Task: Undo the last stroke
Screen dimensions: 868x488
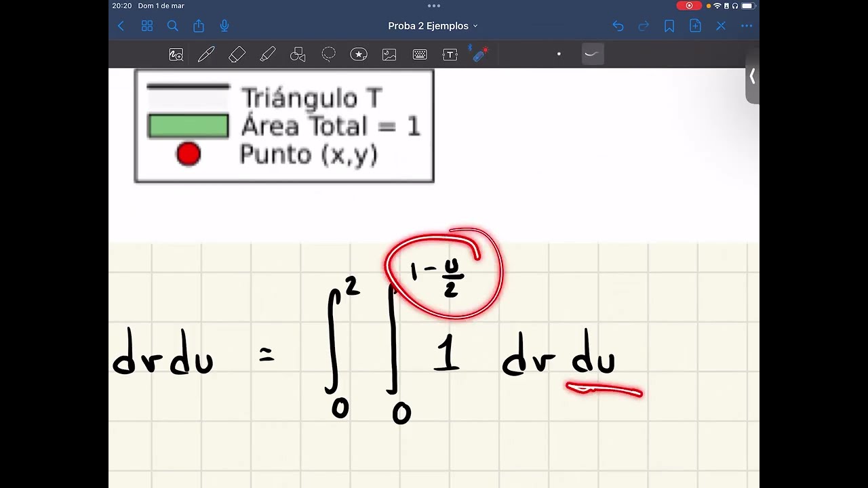Action: (618, 26)
